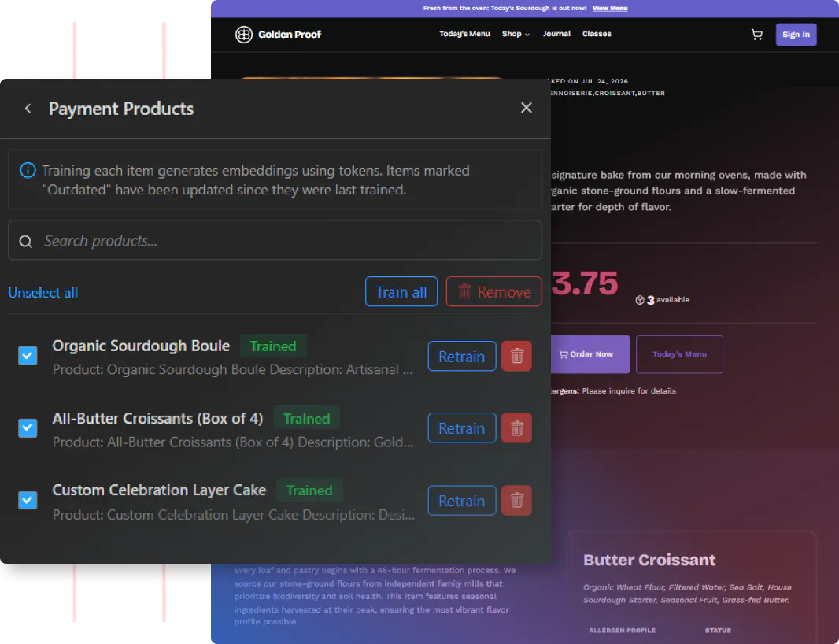Click the search magnifier icon
839x644 pixels.
coord(26,241)
